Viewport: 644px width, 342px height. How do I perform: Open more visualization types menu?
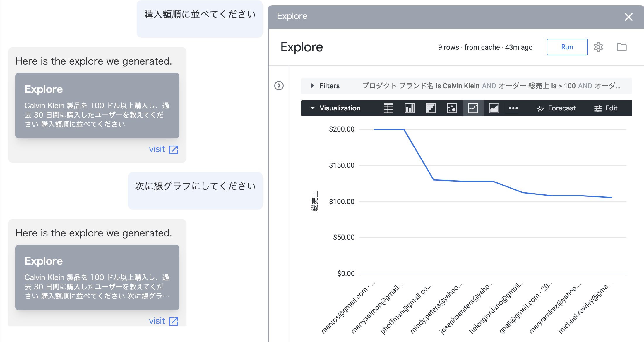[513, 108]
